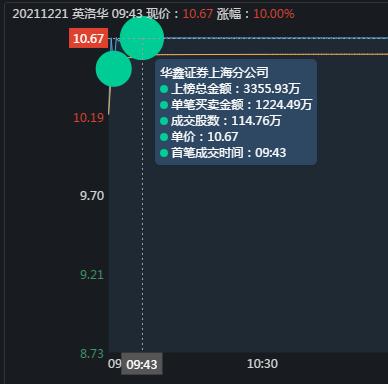This screenshot has width=388, height=384.
Task: Click the 10.19 price axis label
Action: tap(88, 117)
